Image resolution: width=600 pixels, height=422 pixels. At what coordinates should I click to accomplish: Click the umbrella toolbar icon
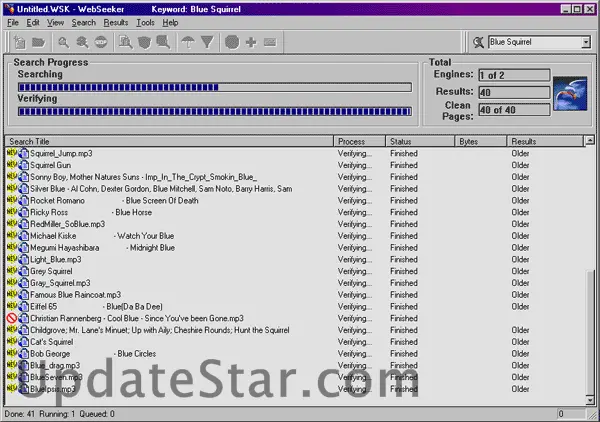point(188,42)
